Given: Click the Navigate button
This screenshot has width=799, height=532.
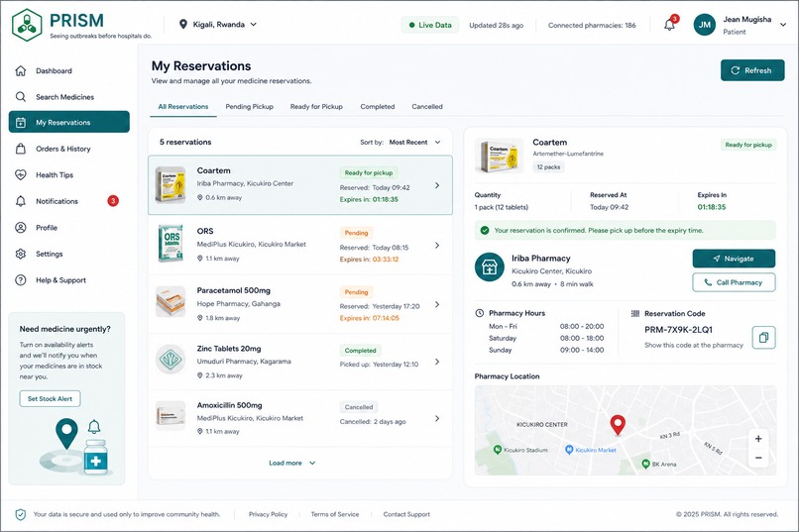Looking at the screenshot, I should tap(734, 259).
